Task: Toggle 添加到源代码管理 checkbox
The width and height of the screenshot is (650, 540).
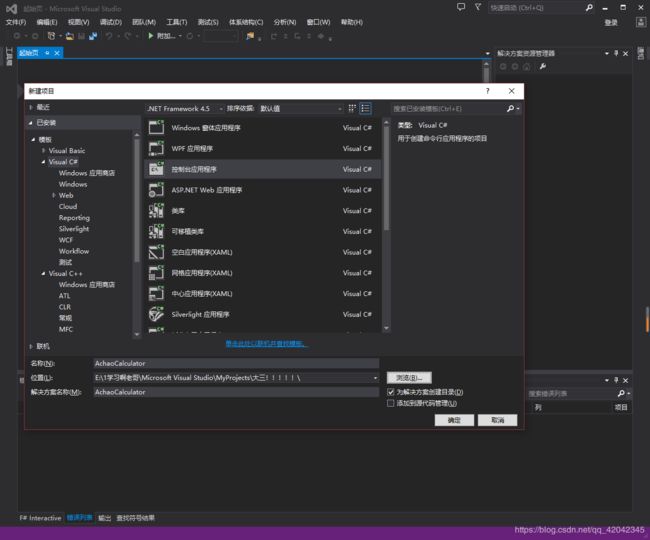Action: pos(390,403)
